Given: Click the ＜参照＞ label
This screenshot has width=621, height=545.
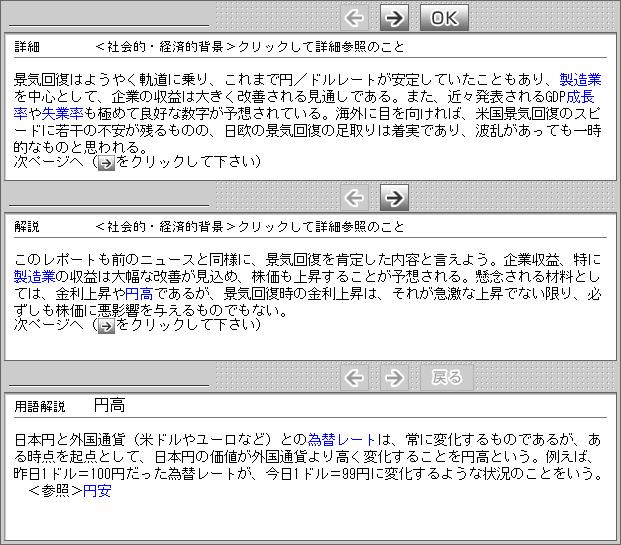Looking at the screenshot, I should [x=55, y=491].
